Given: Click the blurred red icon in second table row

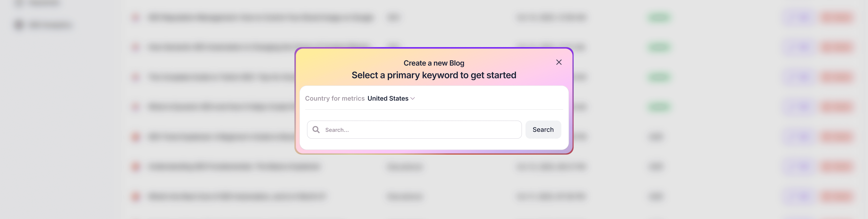Looking at the screenshot, I should point(136,47).
